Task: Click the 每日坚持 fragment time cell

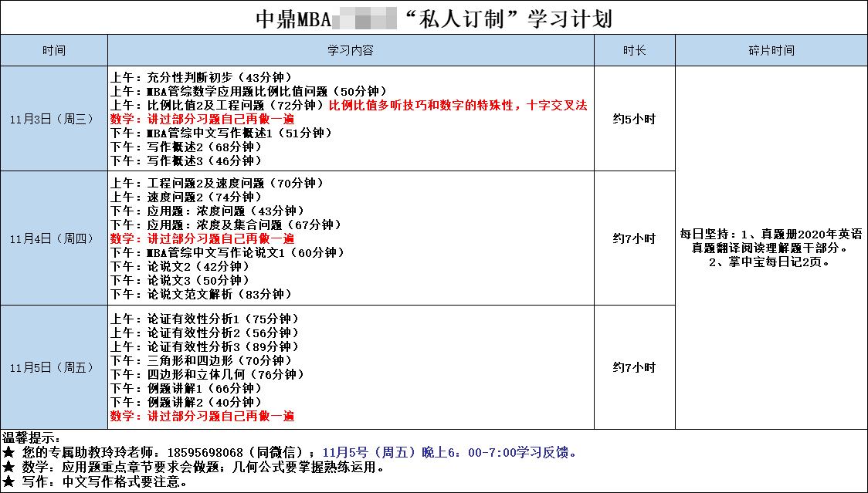Action: coord(771,248)
